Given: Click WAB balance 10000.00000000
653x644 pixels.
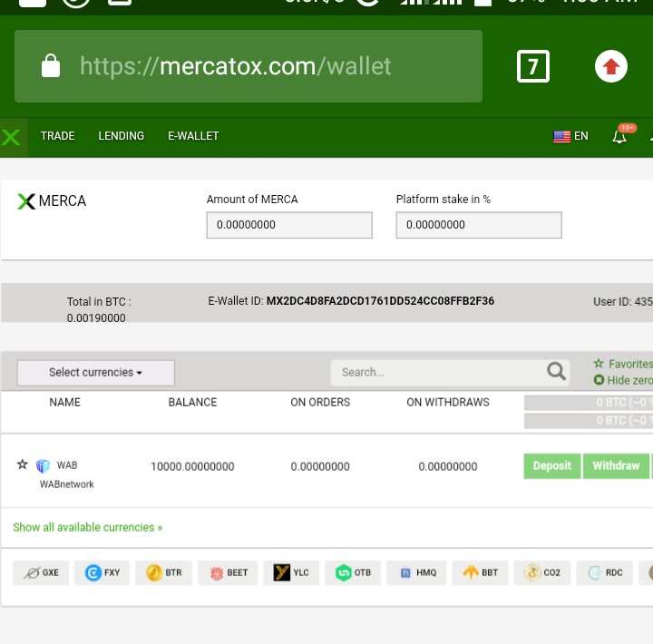Looking at the screenshot, I should click(x=192, y=466).
